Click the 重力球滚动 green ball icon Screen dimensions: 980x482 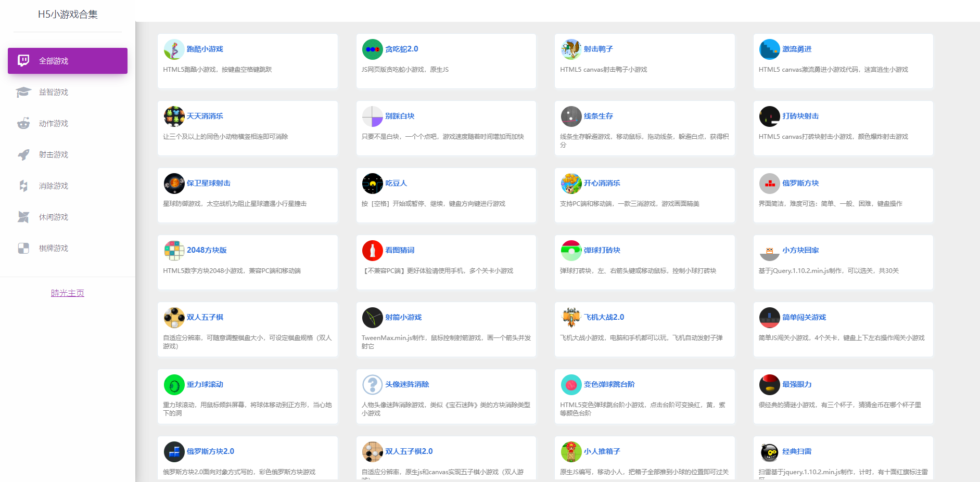click(x=174, y=384)
